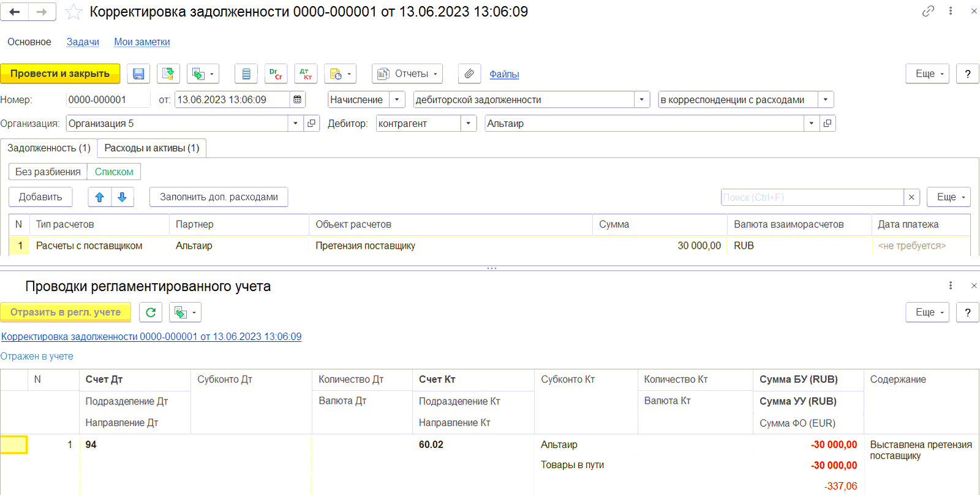
Task: Click the Добавить button
Action: point(40,197)
